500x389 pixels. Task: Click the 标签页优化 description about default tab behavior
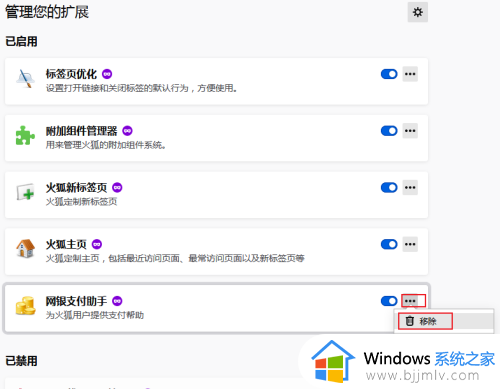pos(141,88)
